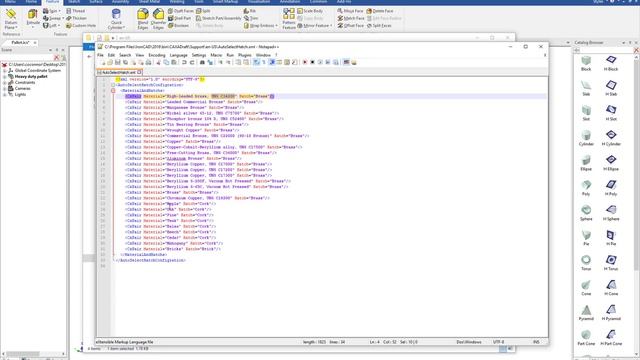
Task: Click the Shell Part tool
Action: pos(179,18)
